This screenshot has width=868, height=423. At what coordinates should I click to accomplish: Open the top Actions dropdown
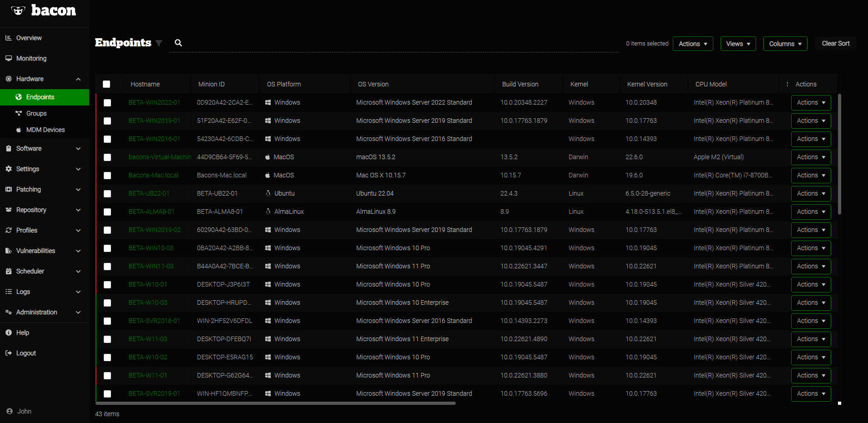(x=693, y=44)
